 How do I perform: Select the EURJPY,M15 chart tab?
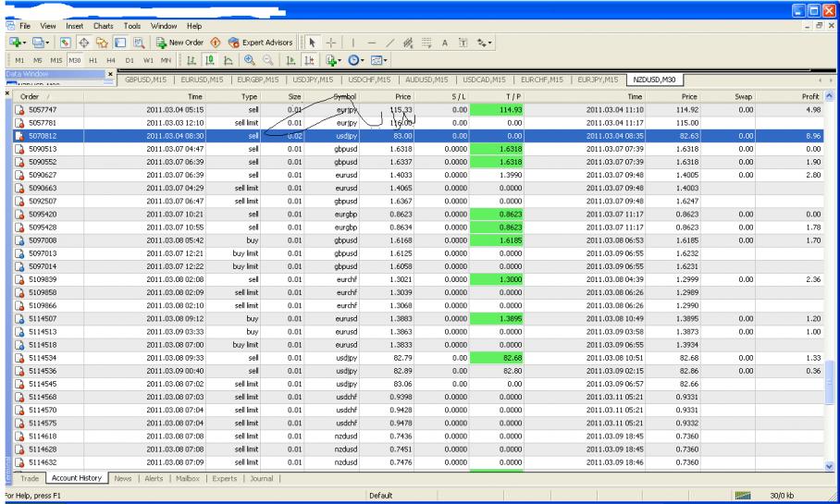click(598, 80)
